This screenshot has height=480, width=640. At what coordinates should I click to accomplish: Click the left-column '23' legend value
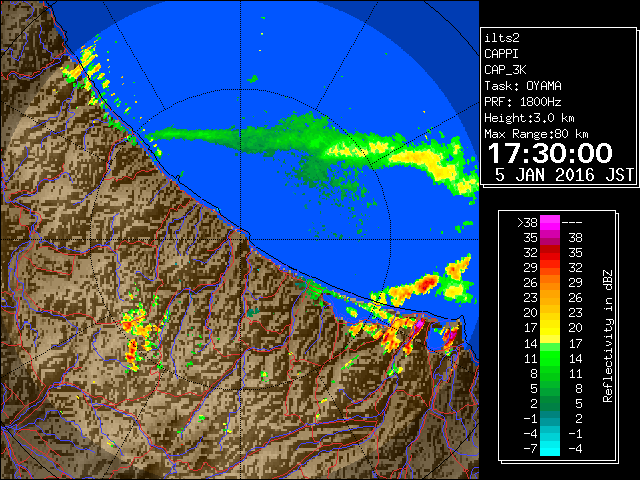531,298
